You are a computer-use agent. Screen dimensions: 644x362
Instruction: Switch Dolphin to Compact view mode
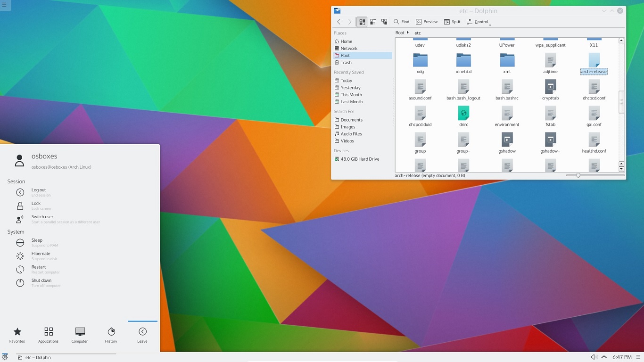(373, 22)
